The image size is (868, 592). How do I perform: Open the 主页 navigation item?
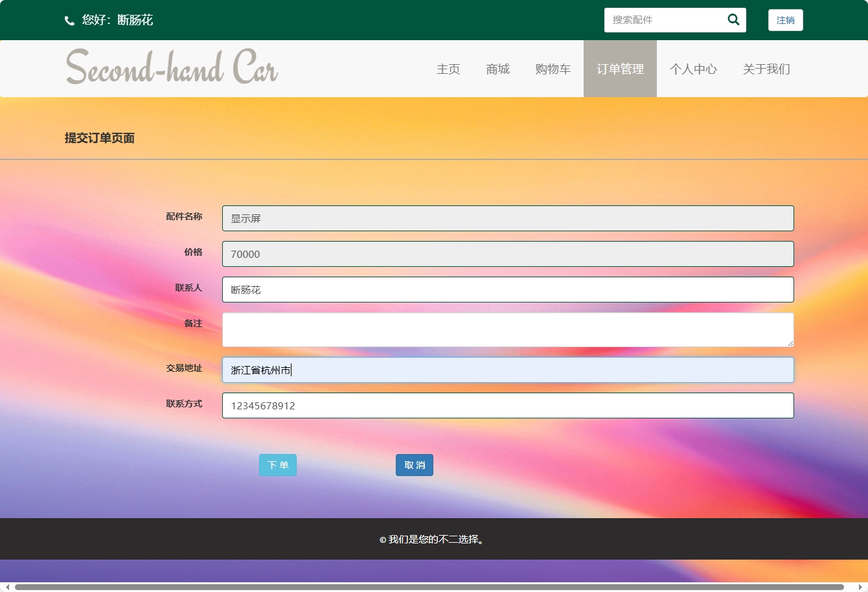pyautogui.click(x=448, y=69)
